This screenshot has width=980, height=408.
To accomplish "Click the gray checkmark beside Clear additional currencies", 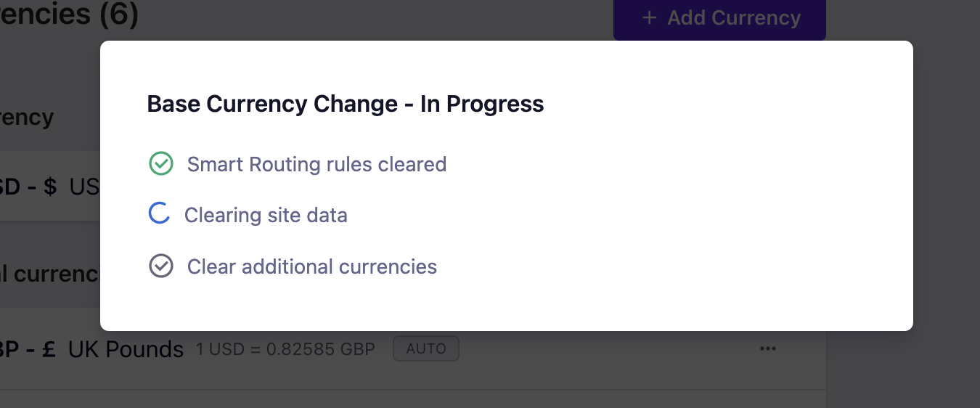I will [161, 266].
